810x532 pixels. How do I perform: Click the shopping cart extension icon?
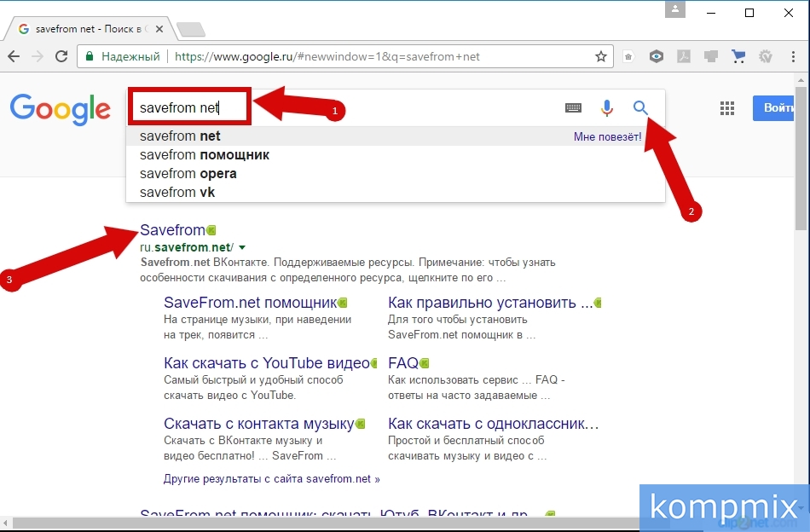click(x=738, y=57)
